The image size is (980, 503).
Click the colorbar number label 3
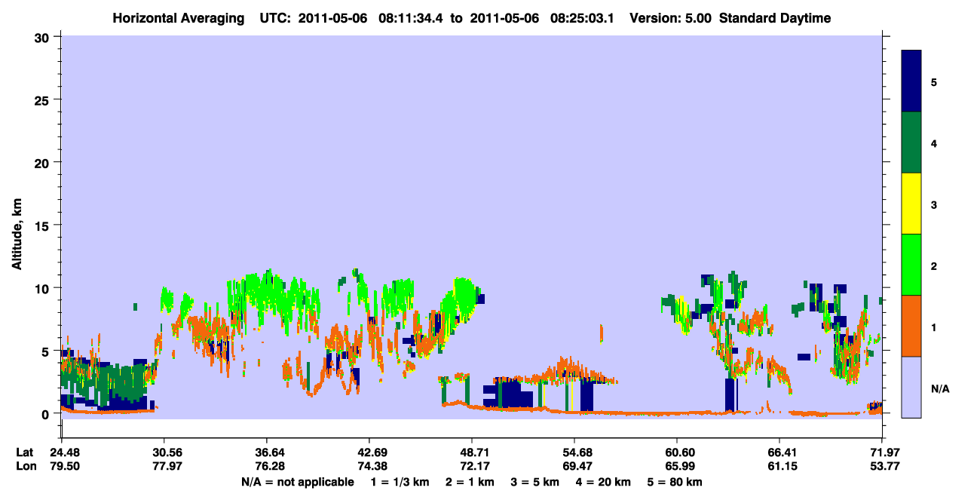[x=934, y=204]
